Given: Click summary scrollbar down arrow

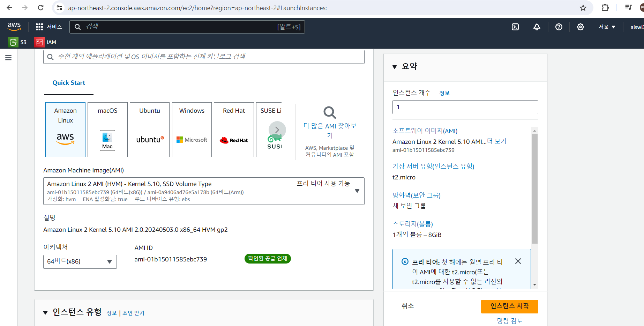Looking at the screenshot, I should pyautogui.click(x=534, y=285).
